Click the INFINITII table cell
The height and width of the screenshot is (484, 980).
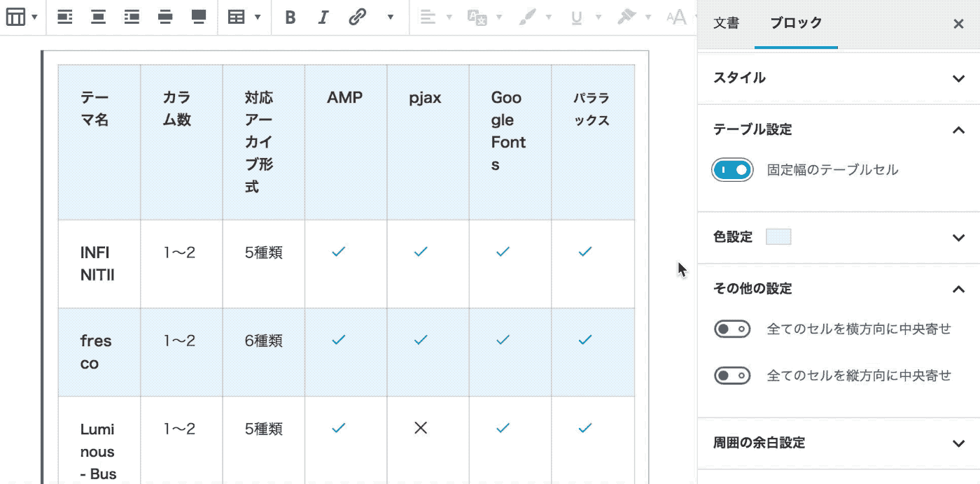click(x=98, y=264)
